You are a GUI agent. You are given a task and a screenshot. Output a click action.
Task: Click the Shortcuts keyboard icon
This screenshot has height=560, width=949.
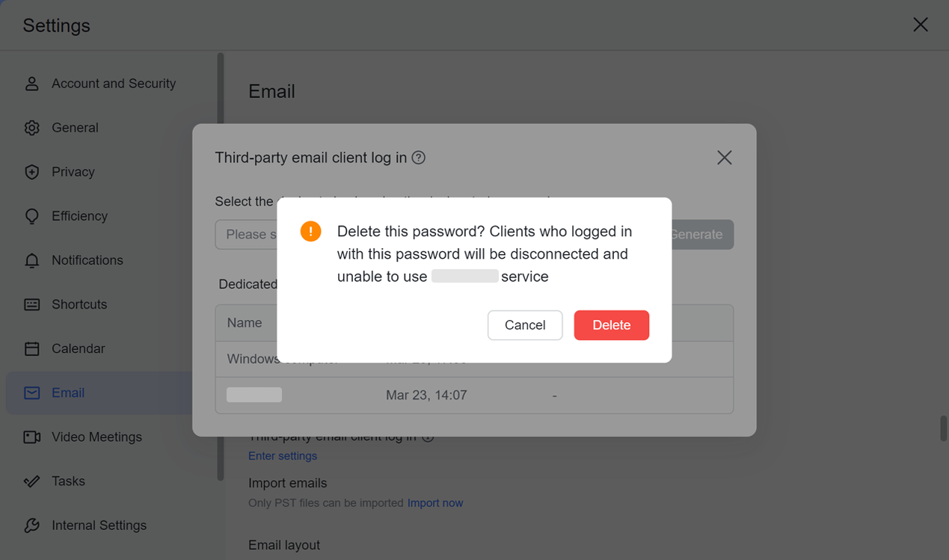(31, 304)
